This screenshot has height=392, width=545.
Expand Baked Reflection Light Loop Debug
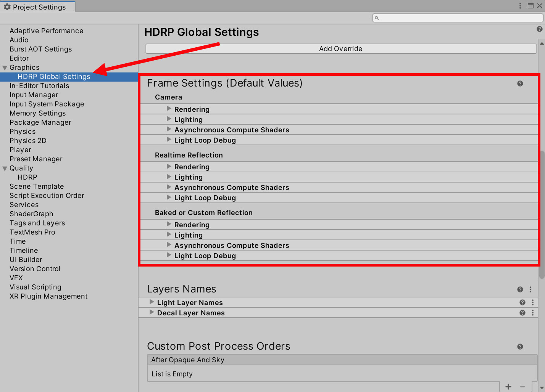click(x=169, y=255)
